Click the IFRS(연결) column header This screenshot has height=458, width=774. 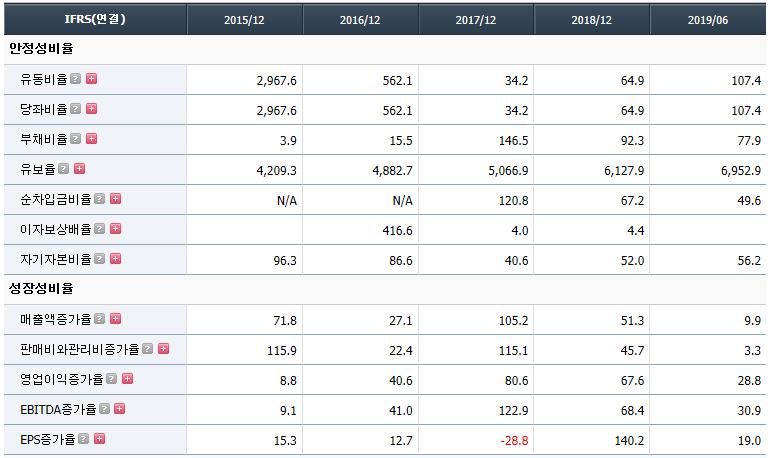tap(95, 20)
